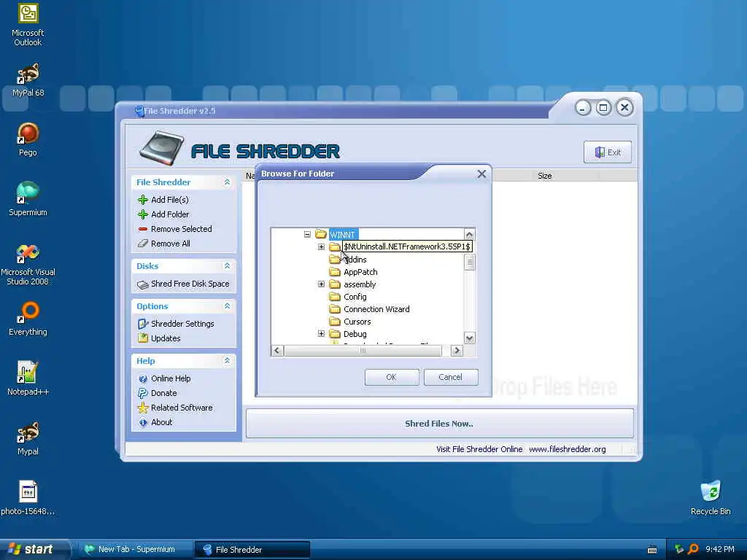Collapse the Options sidebar section
The width and height of the screenshot is (747, 560).
[228, 306]
